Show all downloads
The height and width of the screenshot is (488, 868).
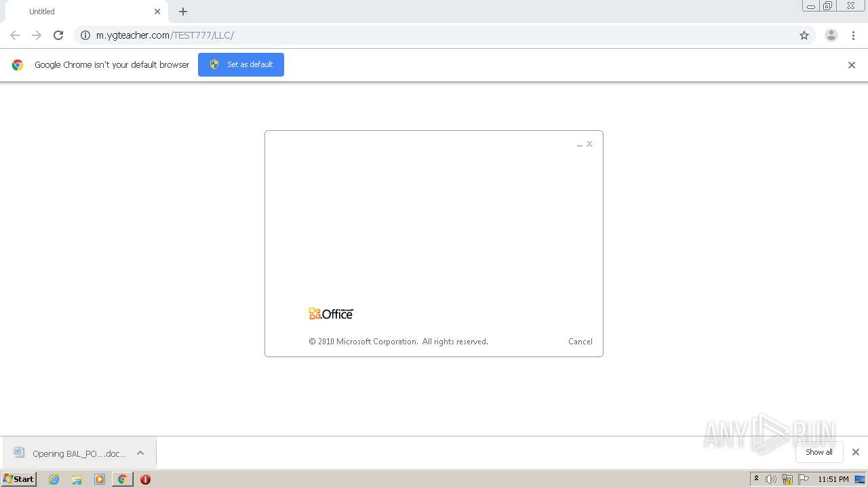click(819, 452)
